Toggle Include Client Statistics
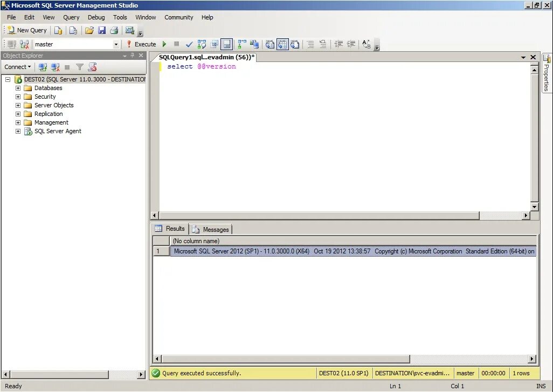The height and width of the screenshot is (392, 553). pos(254,44)
